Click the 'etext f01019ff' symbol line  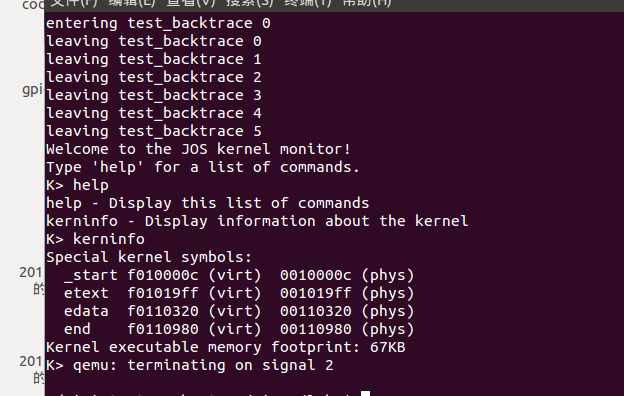pos(239,293)
